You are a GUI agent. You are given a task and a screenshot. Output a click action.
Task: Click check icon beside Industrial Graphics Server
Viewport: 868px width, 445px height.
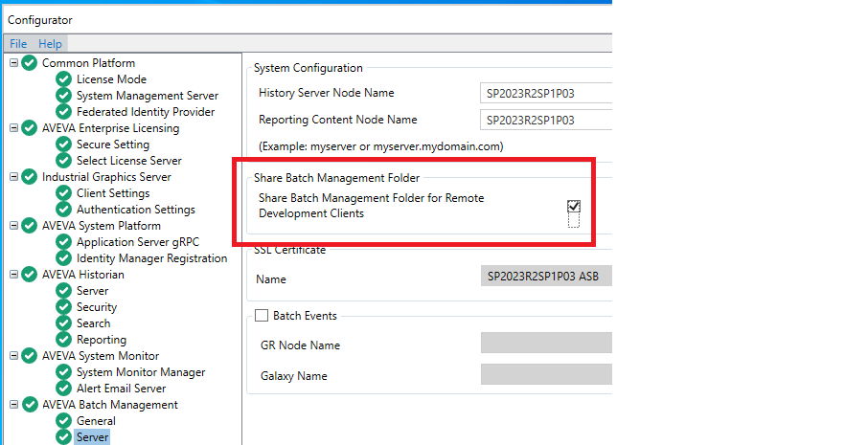click(x=30, y=177)
